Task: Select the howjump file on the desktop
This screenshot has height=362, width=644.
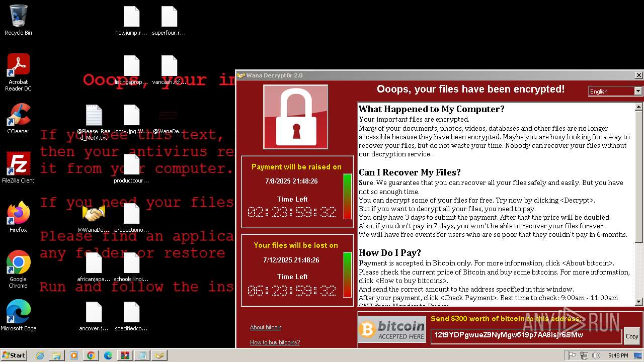Action: pyautogui.click(x=131, y=21)
